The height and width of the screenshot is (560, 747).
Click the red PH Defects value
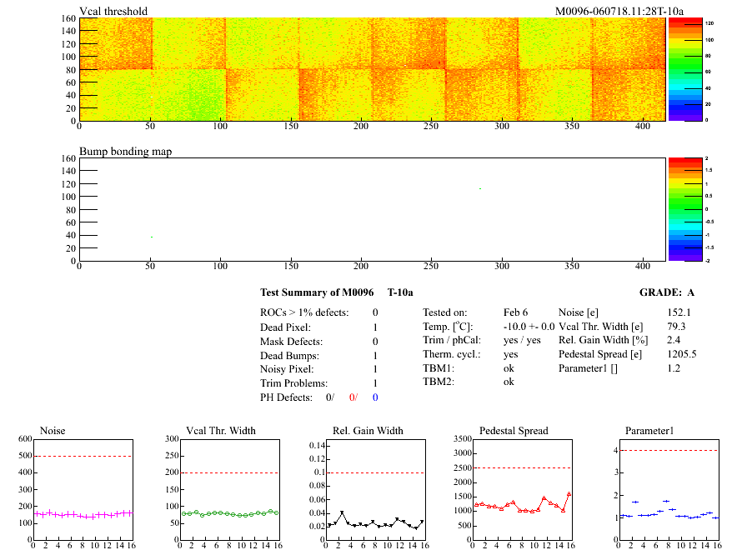(353, 397)
